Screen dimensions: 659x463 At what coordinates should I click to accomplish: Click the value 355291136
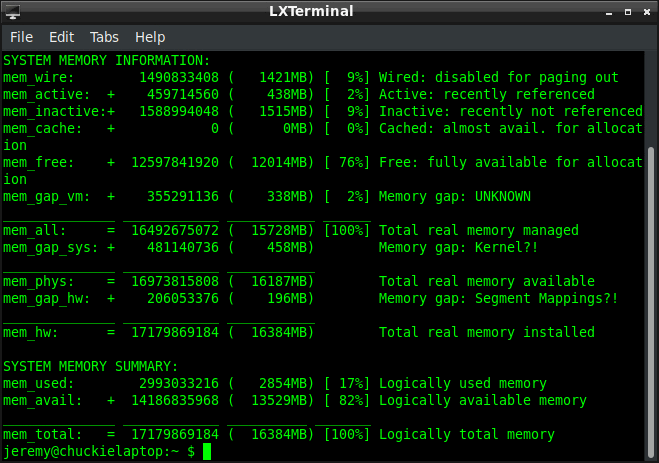pyautogui.click(x=183, y=197)
